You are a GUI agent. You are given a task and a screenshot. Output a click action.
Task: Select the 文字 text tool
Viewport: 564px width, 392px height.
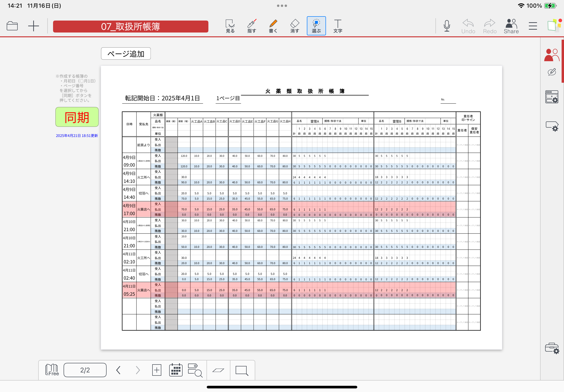338,26
